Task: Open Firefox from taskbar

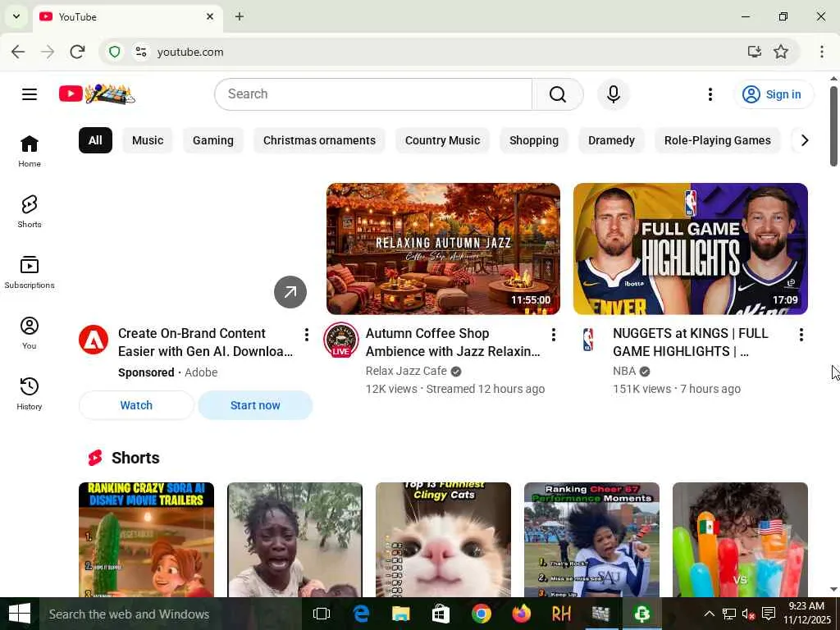Action: click(521, 614)
